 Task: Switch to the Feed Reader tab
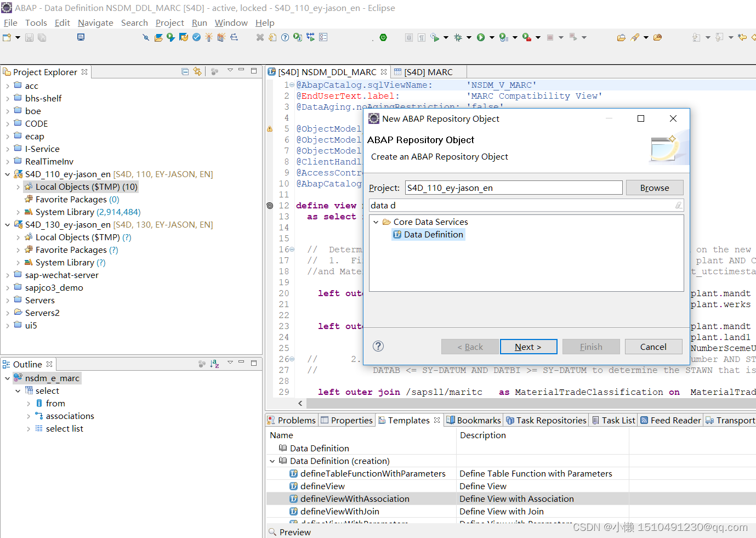[x=670, y=420]
